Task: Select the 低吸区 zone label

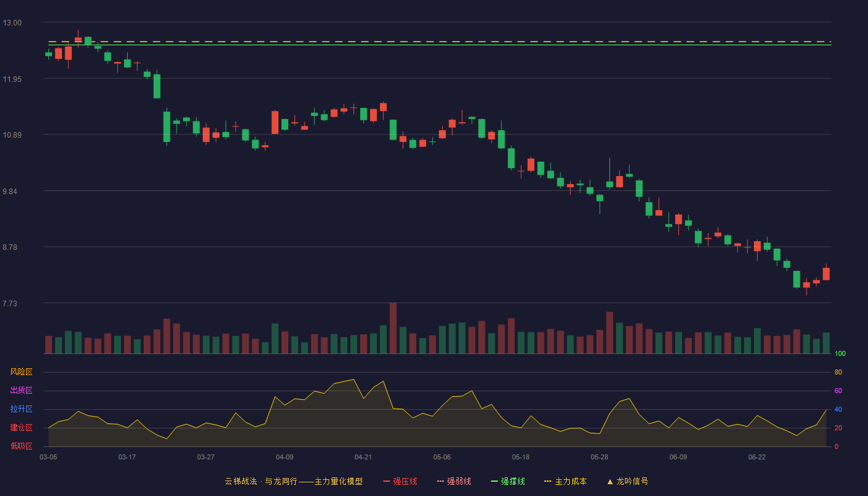Action: click(21, 446)
